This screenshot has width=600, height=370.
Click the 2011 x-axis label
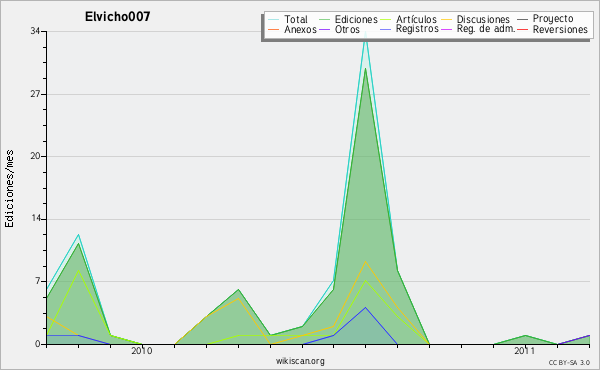pos(525,351)
